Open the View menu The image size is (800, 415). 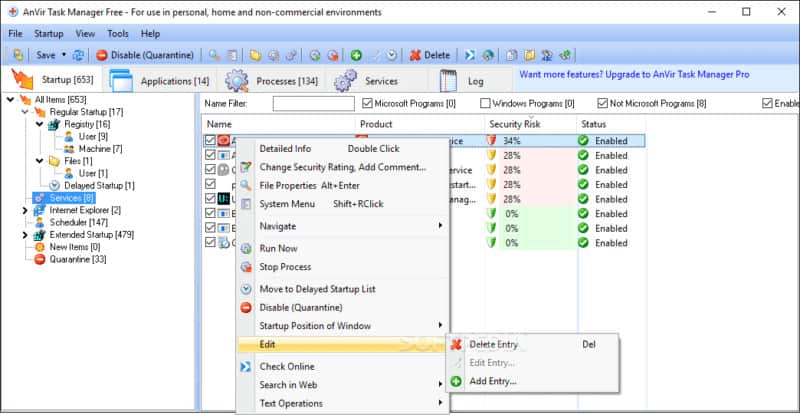(x=85, y=34)
